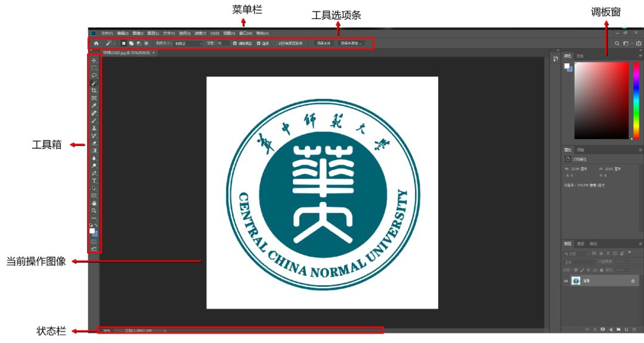Viewport: 644px width, 343px height.
Task: Close the LOGO.jpg document tab
Action: 154,52
